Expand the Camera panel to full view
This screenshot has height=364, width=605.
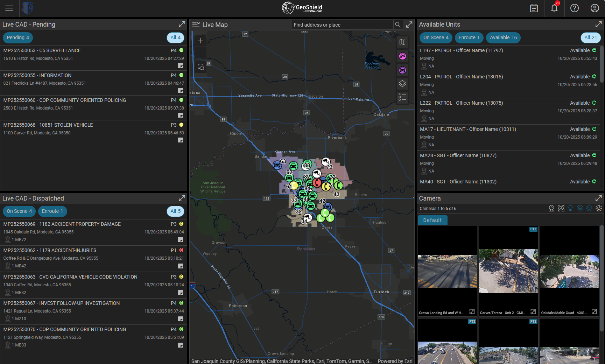coord(599,198)
